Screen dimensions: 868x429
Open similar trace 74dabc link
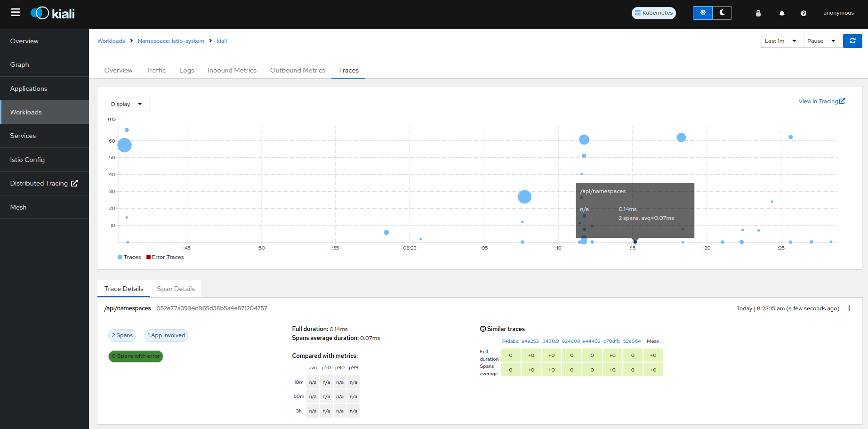(510, 341)
